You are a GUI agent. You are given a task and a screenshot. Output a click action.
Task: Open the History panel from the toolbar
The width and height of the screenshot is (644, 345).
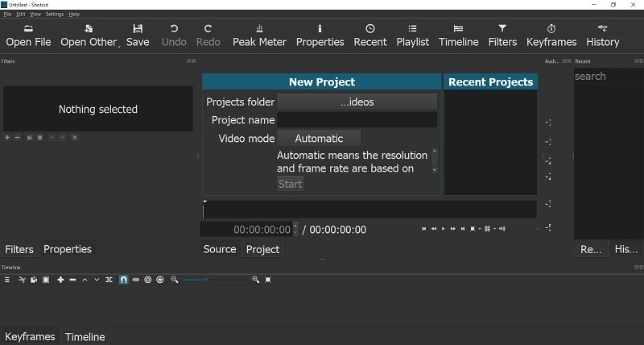point(602,35)
